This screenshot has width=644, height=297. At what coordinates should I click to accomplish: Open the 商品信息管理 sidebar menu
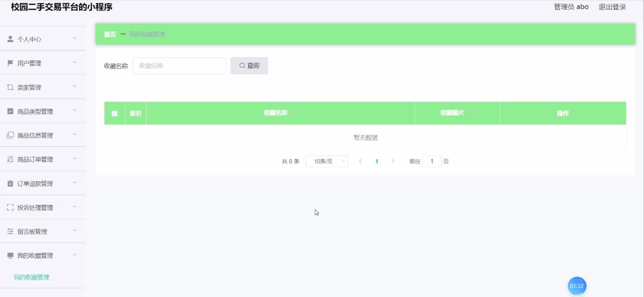[x=43, y=135]
